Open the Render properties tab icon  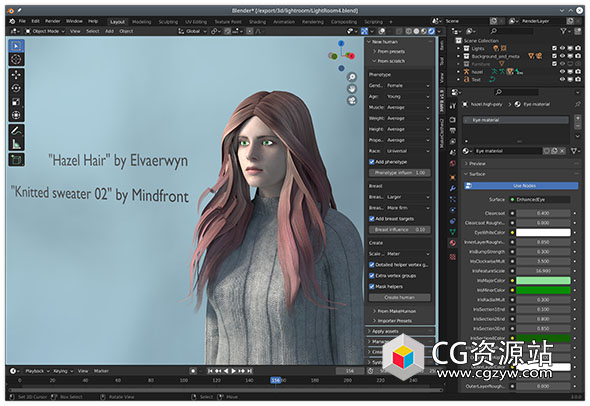[453, 120]
